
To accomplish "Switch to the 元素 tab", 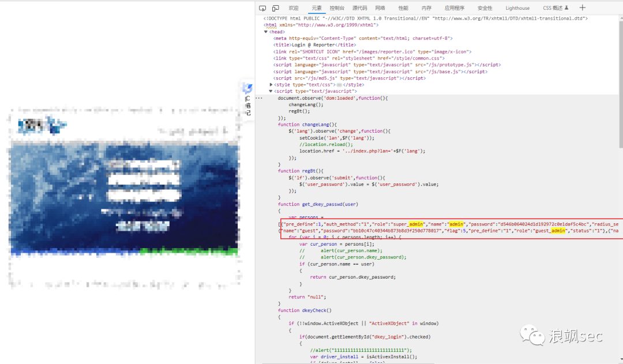I will pos(317,8).
